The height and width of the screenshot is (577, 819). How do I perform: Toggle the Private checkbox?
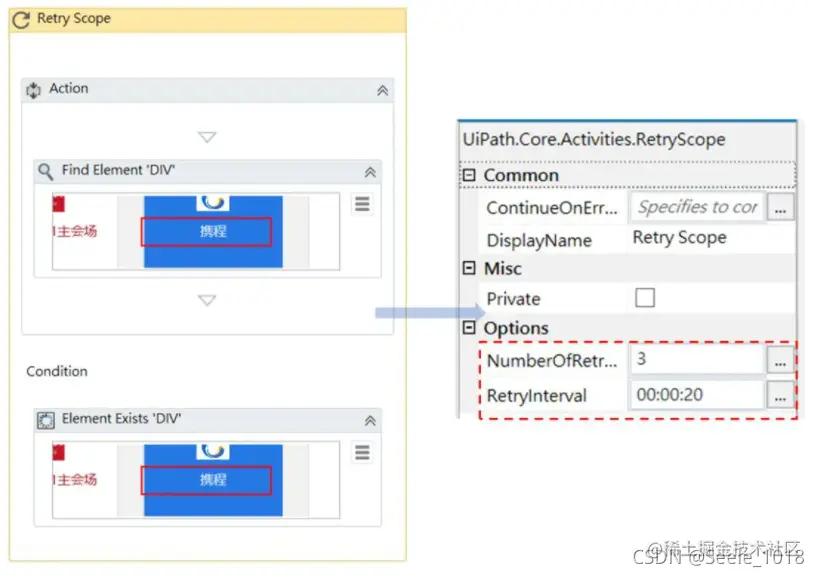point(645,298)
